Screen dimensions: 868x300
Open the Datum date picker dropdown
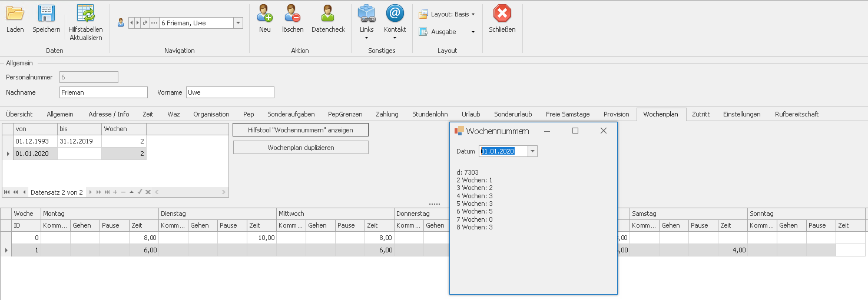532,151
